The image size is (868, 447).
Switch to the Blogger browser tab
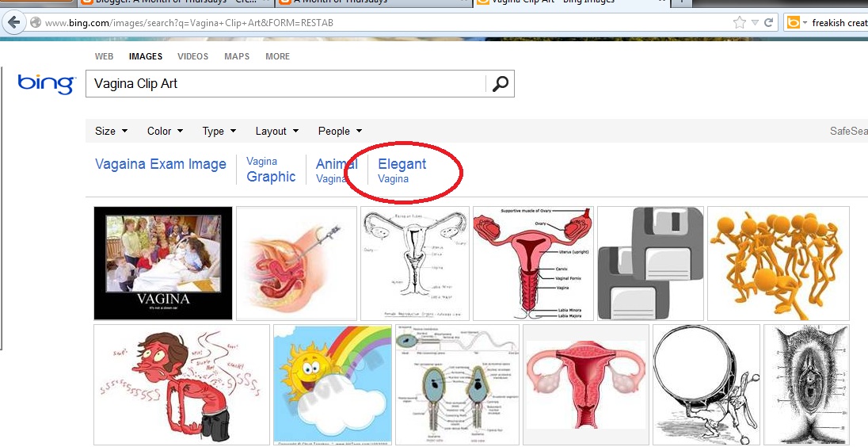click(x=175, y=2)
